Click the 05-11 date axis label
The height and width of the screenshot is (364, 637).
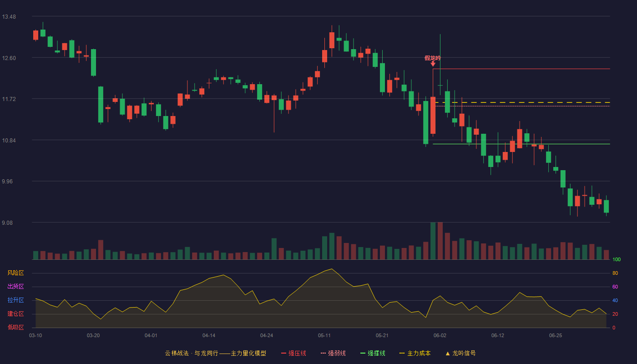click(x=324, y=335)
